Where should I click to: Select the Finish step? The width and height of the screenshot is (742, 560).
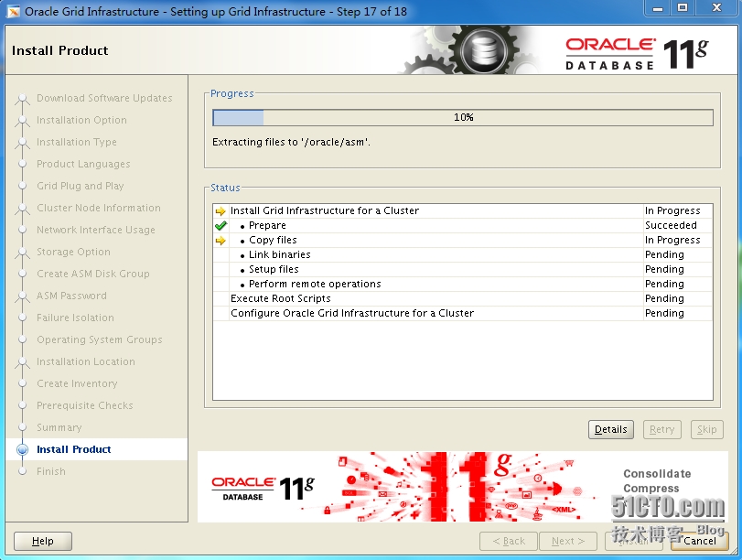pyautogui.click(x=51, y=471)
